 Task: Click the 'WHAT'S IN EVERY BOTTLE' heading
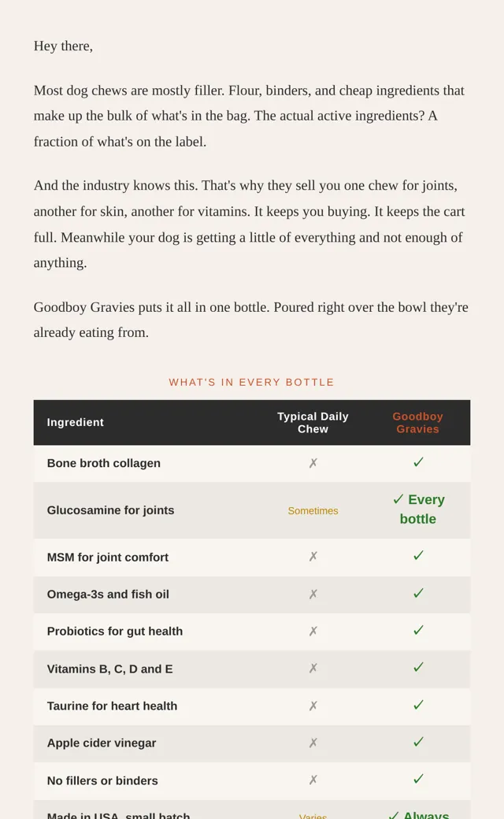[x=251, y=383]
